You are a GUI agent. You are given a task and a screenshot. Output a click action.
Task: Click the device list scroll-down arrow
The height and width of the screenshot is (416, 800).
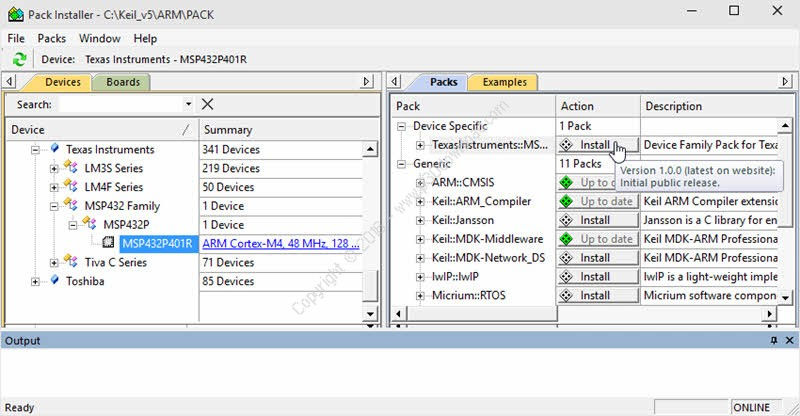[x=370, y=314]
